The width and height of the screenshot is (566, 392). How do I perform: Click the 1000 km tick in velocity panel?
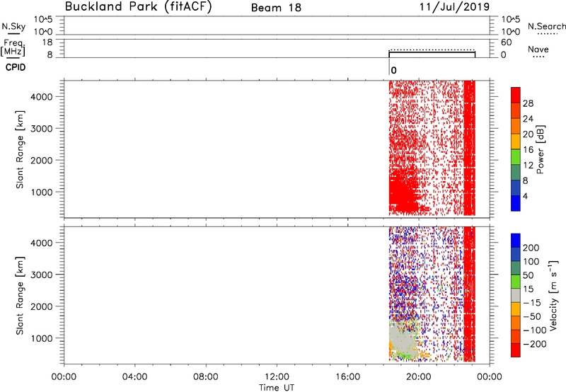click(42, 338)
